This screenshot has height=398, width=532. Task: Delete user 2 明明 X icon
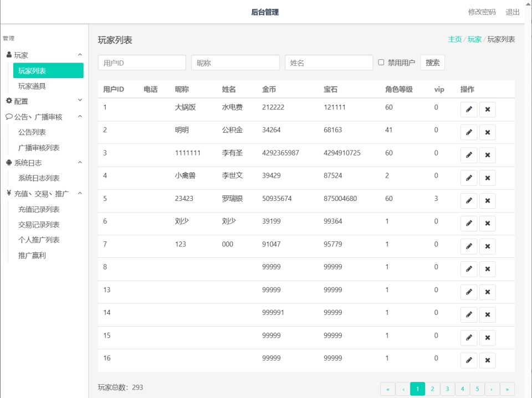click(488, 132)
